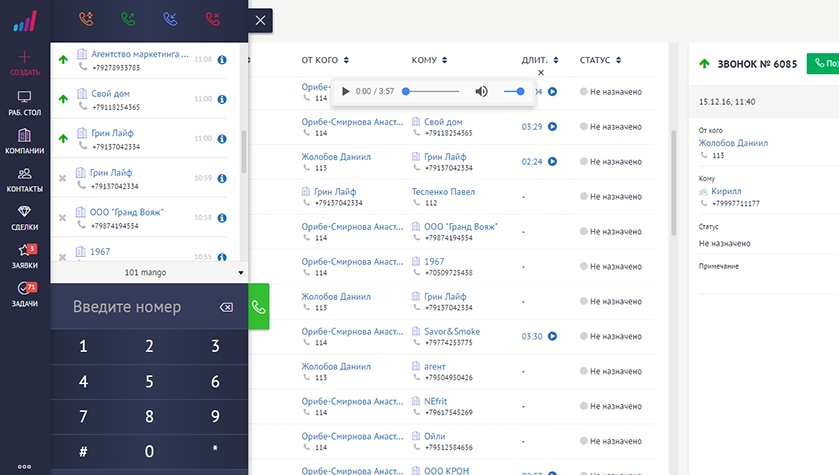This screenshot has width=839, height=475.
Task: Select 1967 entry in recent calls list
Action: (x=100, y=251)
